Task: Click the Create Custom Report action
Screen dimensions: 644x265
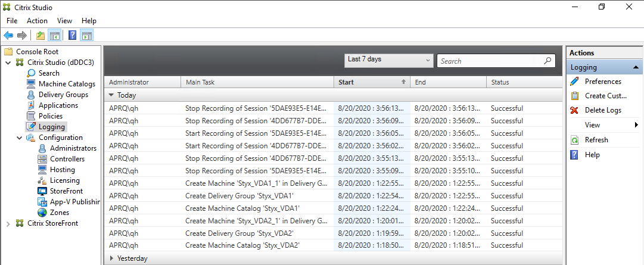Action: (x=605, y=96)
